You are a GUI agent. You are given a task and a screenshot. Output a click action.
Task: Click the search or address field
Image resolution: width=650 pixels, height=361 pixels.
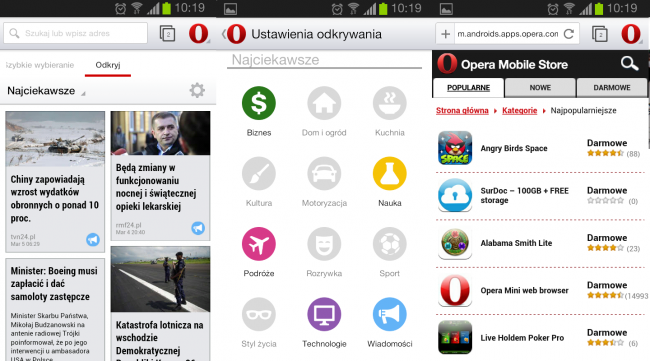point(75,33)
